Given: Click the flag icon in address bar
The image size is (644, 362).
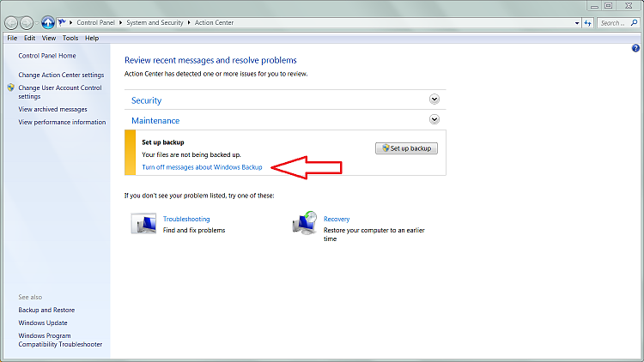Looking at the screenshot, I should pyautogui.click(x=62, y=22).
